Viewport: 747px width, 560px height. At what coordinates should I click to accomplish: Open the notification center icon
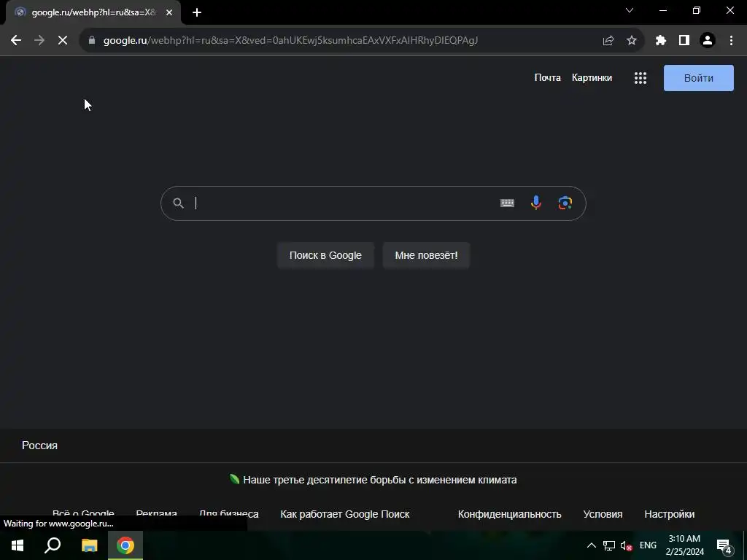tap(724, 546)
